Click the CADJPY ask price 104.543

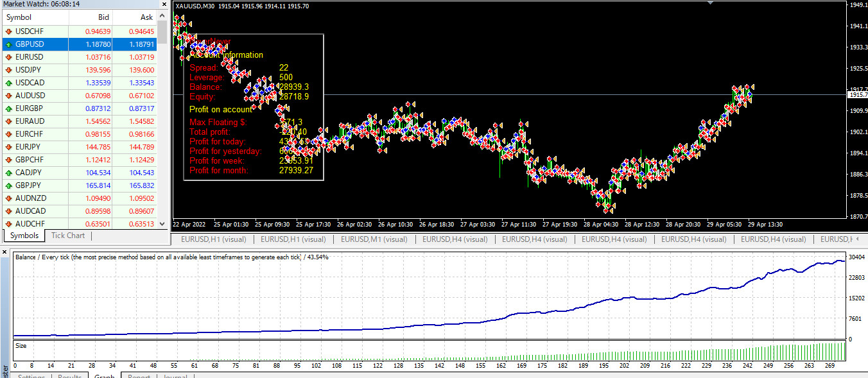pos(141,173)
